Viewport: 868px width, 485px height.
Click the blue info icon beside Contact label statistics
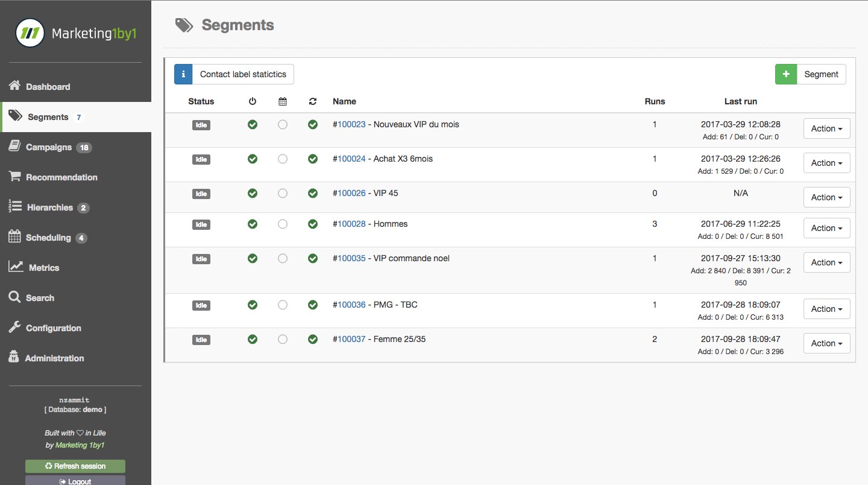pyautogui.click(x=183, y=74)
